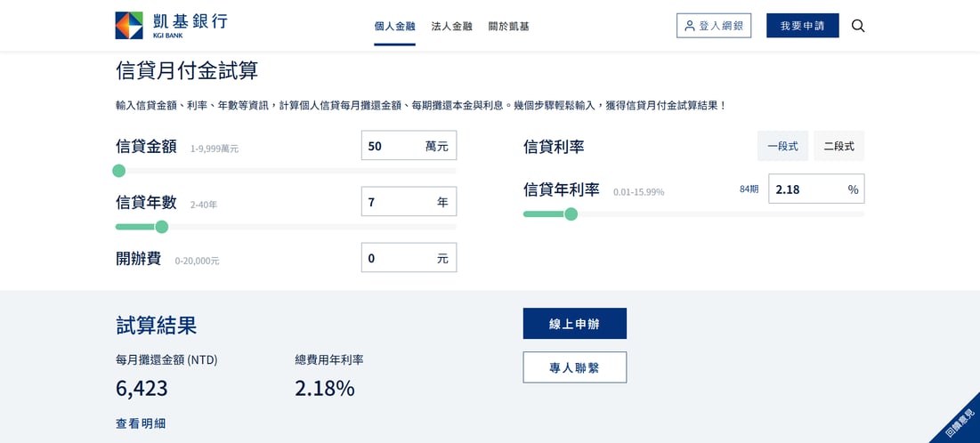Click the 信貸年利率 slider handle
The height and width of the screenshot is (443, 980).
(x=571, y=214)
